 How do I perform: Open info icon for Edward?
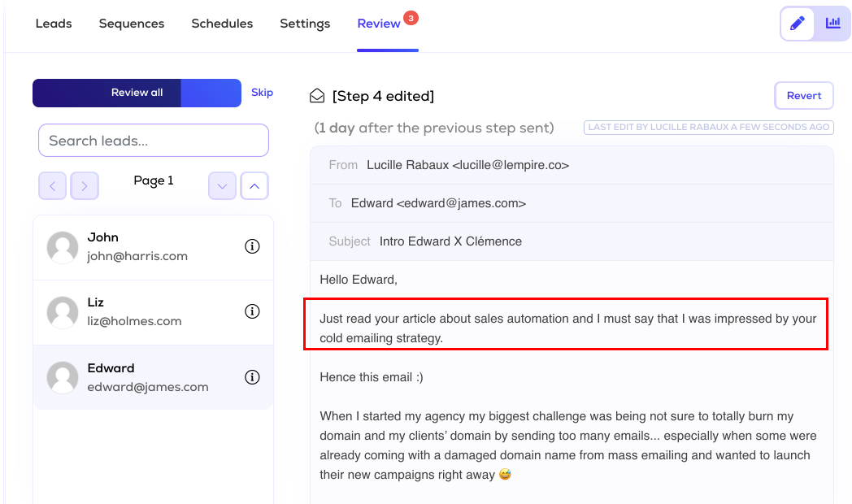[252, 377]
